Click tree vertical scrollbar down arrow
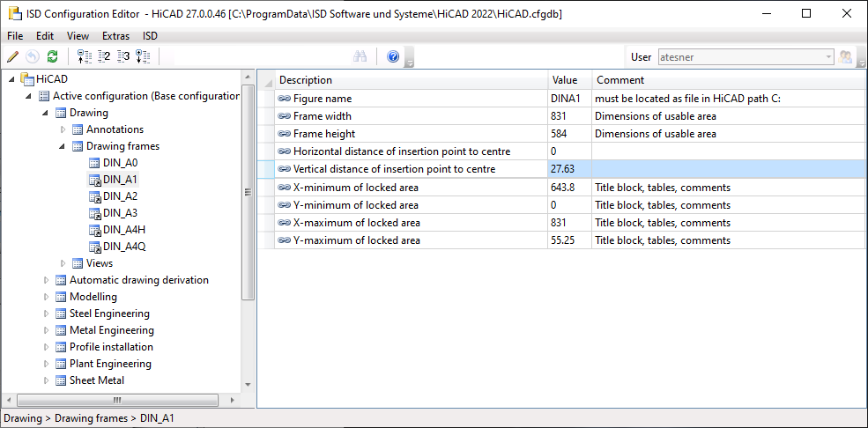Image resolution: width=868 pixels, height=428 pixels. coord(248,384)
